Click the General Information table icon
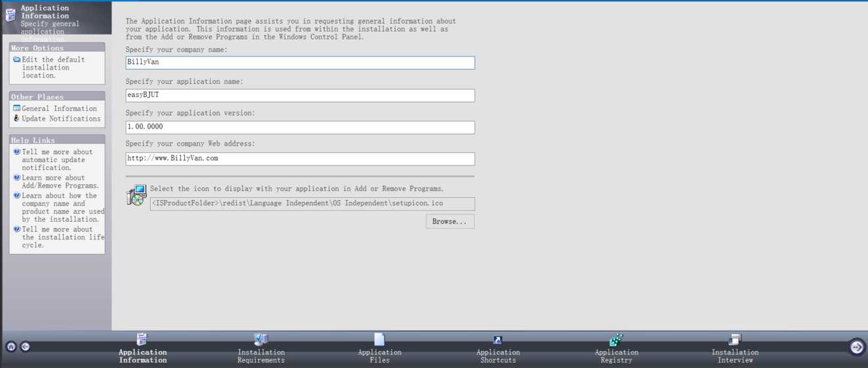Screen dimensions: 868x368 (x=17, y=108)
